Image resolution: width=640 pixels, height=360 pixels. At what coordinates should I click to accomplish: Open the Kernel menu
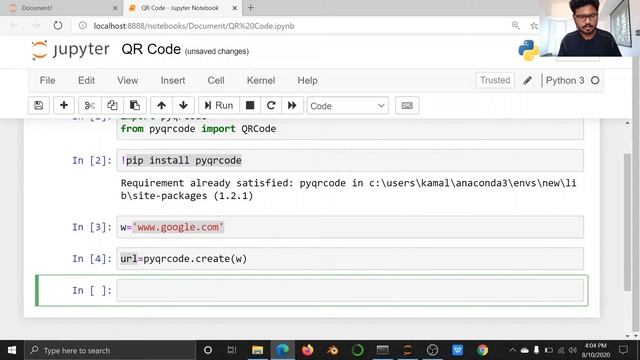[x=261, y=80]
